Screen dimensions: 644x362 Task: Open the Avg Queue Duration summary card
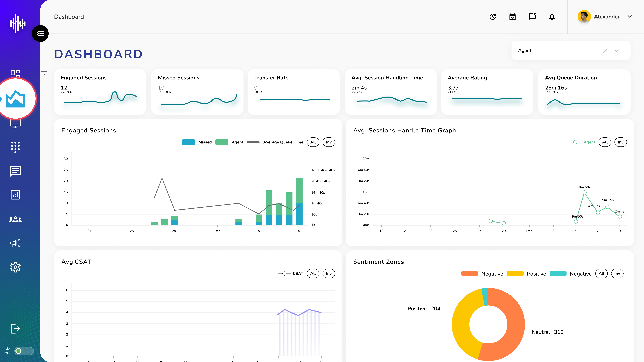pyautogui.click(x=584, y=92)
